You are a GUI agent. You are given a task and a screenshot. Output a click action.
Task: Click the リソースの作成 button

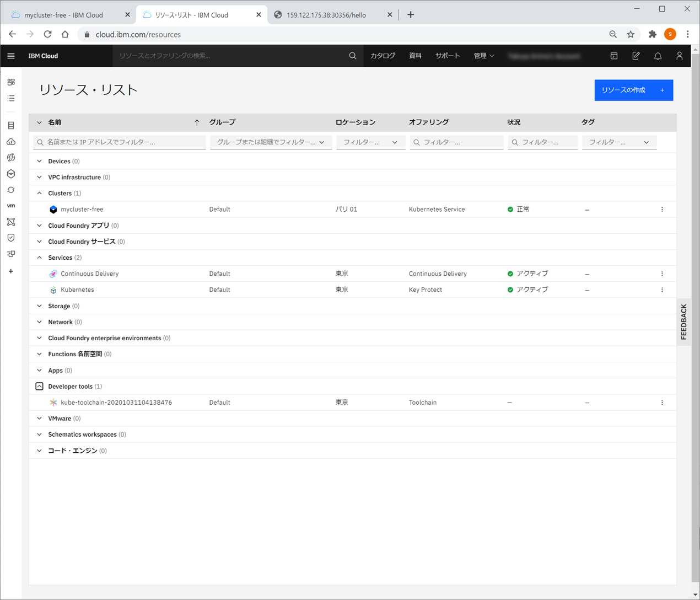[x=633, y=90]
